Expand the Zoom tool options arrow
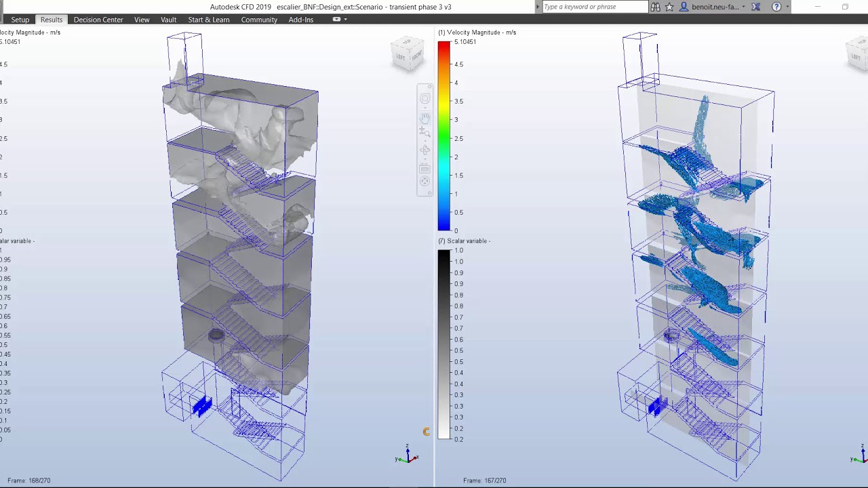 click(x=425, y=142)
